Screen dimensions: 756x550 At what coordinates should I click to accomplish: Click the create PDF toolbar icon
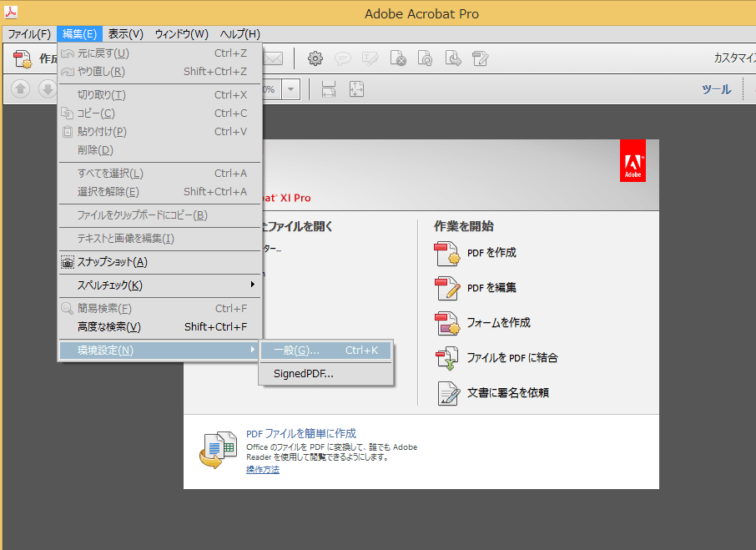pyautogui.click(x=23, y=58)
